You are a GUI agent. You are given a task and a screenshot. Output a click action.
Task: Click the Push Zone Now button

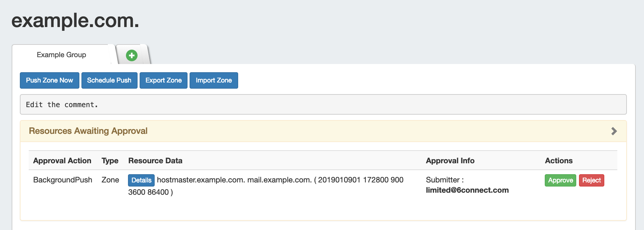coord(50,80)
